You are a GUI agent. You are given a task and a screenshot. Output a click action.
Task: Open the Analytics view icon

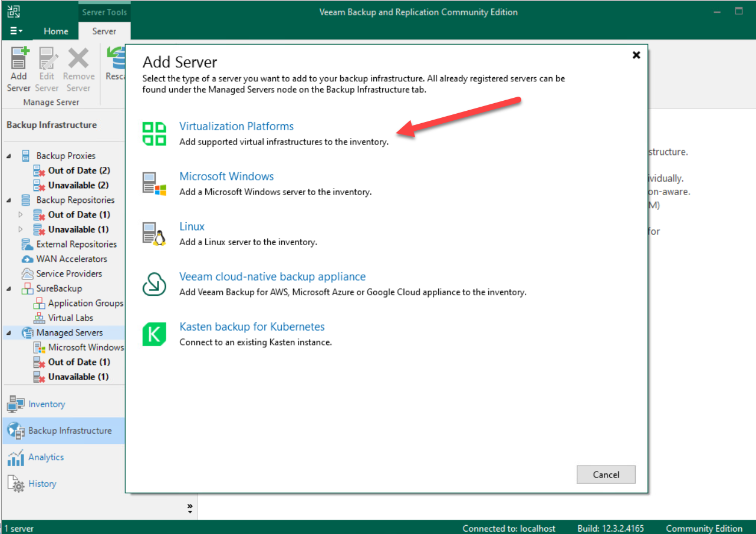tap(16, 457)
